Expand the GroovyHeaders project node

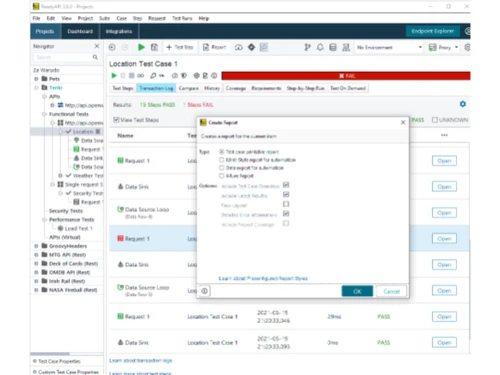[x=36, y=246]
